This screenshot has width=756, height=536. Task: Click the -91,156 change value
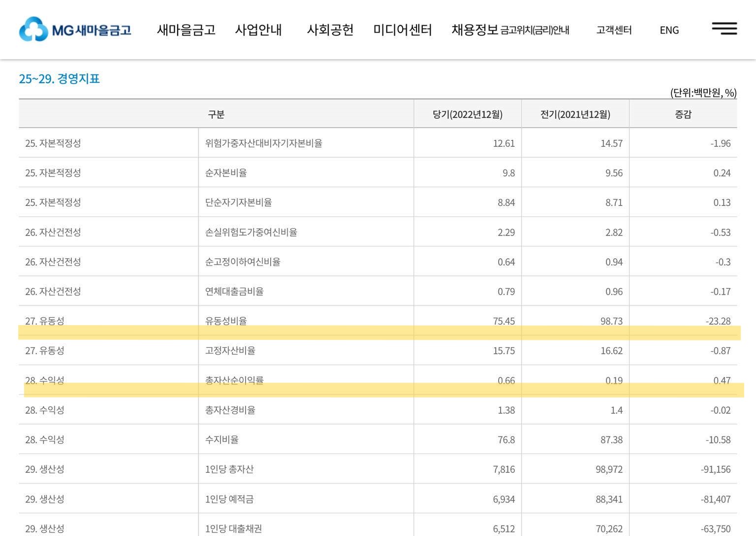716,469
